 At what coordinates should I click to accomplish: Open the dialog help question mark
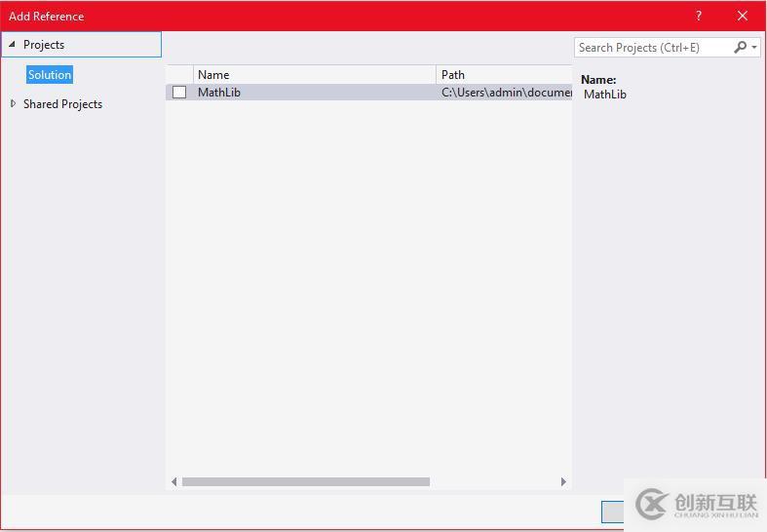[699, 16]
